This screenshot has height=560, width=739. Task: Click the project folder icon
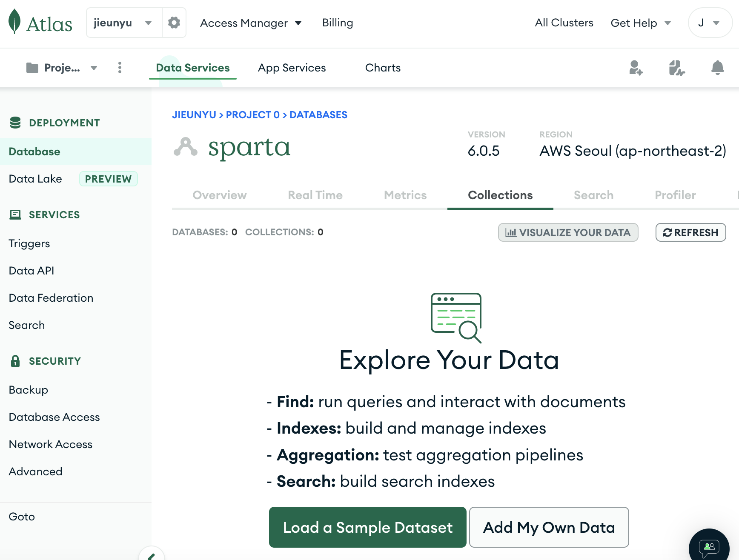click(32, 68)
